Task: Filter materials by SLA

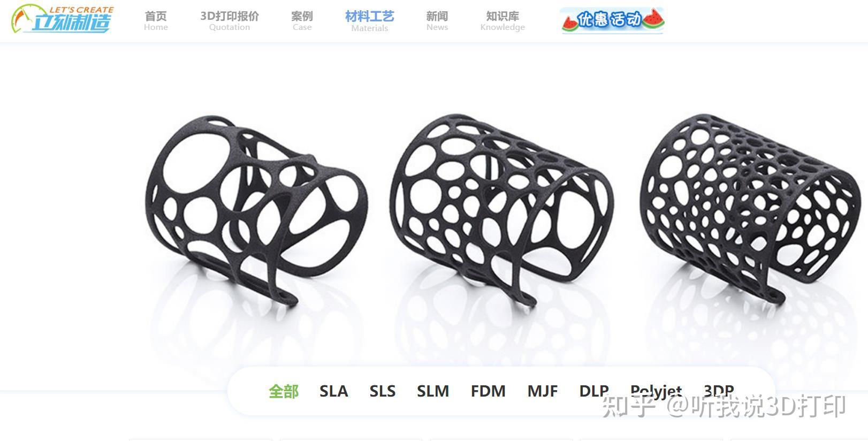Action: (x=333, y=391)
